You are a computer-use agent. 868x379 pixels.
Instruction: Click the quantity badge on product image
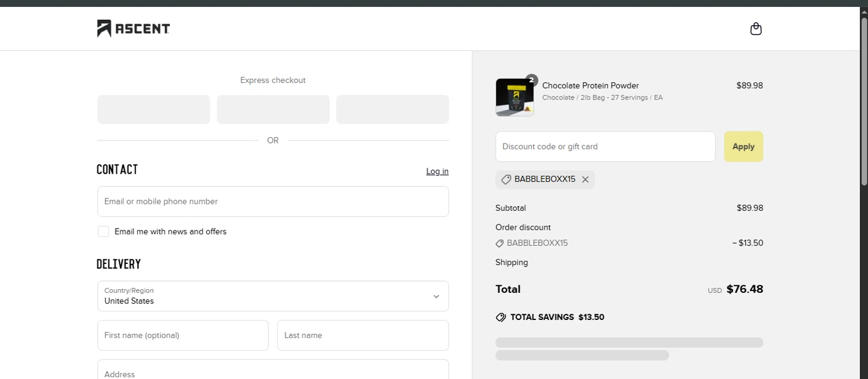tap(531, 80)
